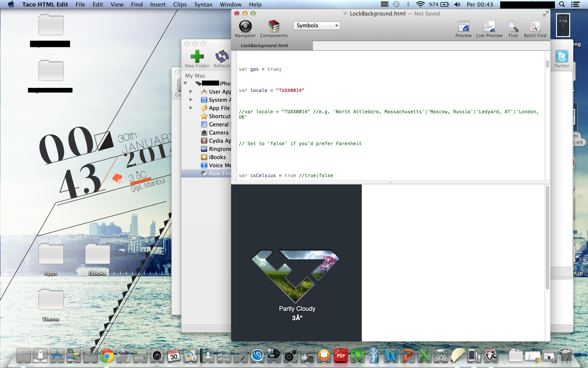Select the Theme desktop folder
588x368 pixels.
click(51, 305)
